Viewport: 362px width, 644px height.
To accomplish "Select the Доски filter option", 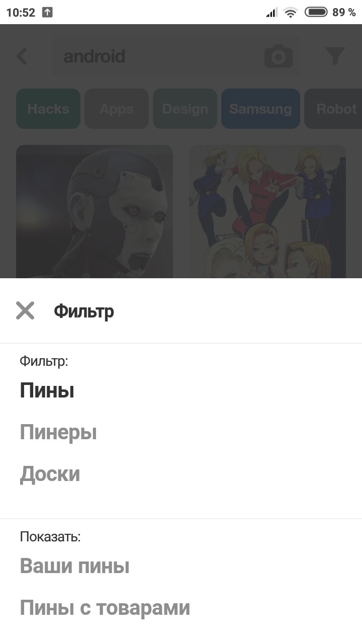I will click(50, 474).
